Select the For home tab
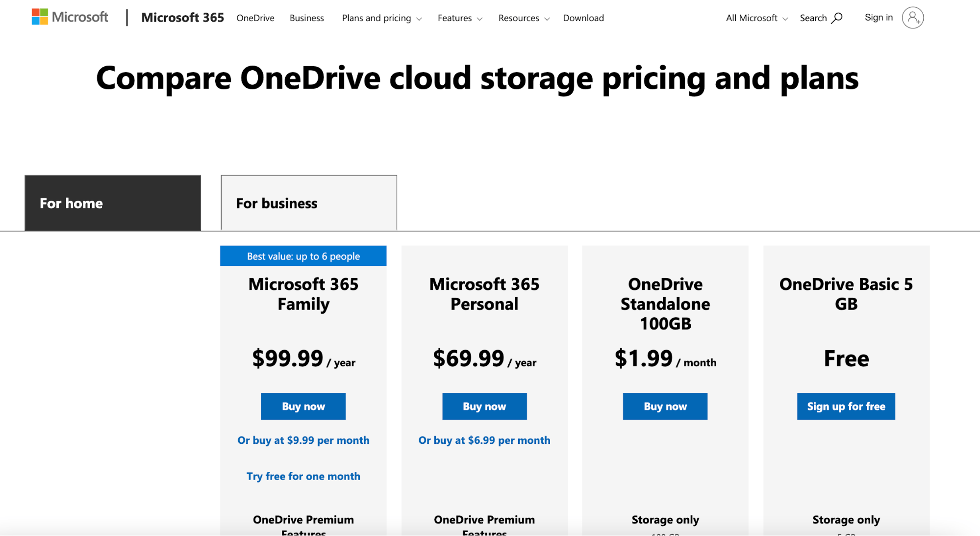 click(x=113, y=203)
